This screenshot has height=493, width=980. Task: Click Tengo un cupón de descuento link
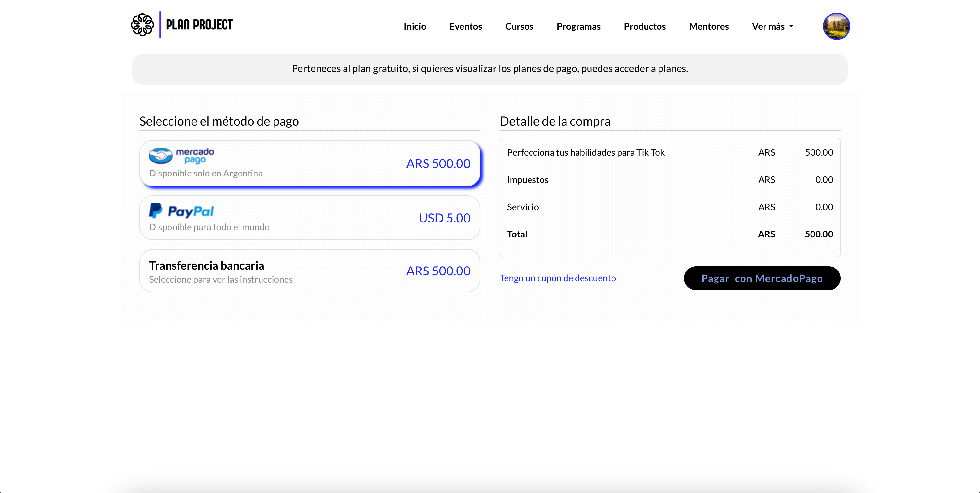click(557, 278)
